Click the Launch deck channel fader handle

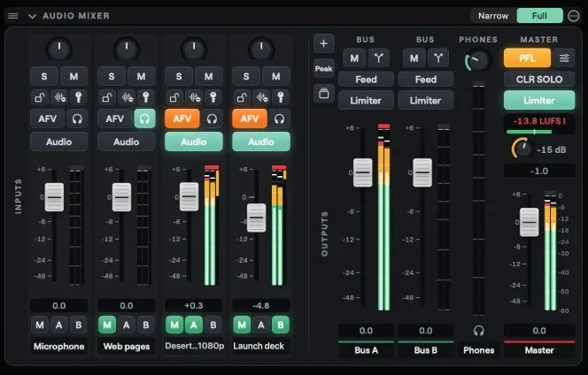point(257,218)
